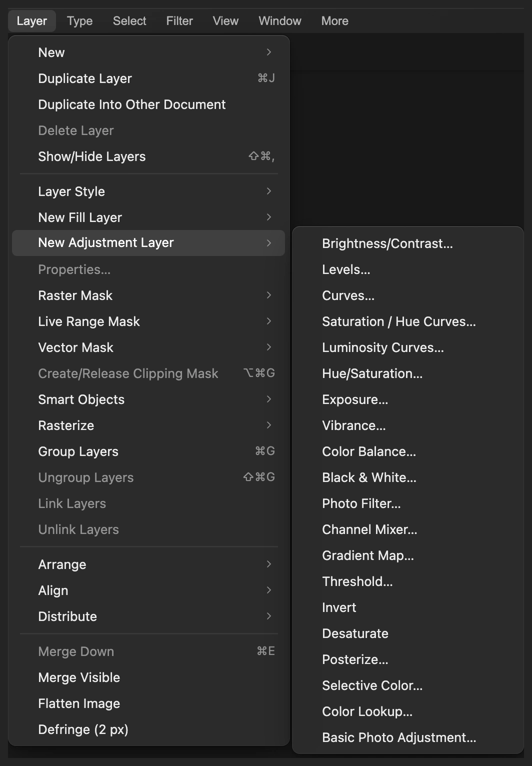Select Duplicate Into Other Document
This screenshot has width=532, height=766.
click(x=148, y=104)
